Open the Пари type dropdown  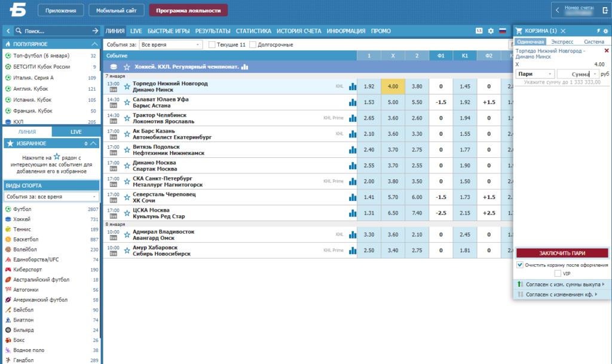point(535,74)
